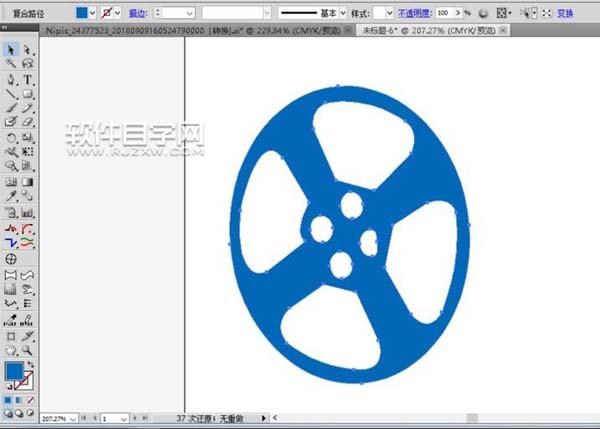Click the recolor artwork wheel icon
600x429 pixels.
(483, 13)
